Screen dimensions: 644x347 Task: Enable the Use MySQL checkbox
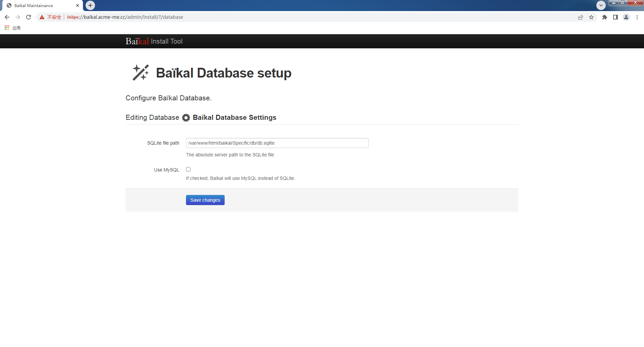pyautogui.click(x=188, y=169)
